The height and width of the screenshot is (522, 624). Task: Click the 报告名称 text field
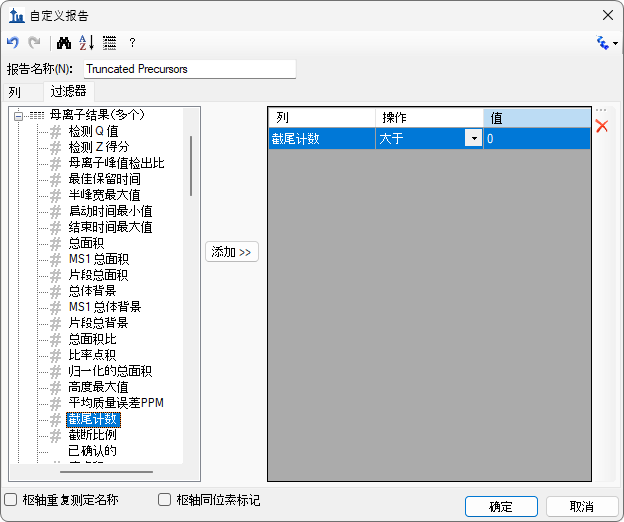click(x=189, y=69)
